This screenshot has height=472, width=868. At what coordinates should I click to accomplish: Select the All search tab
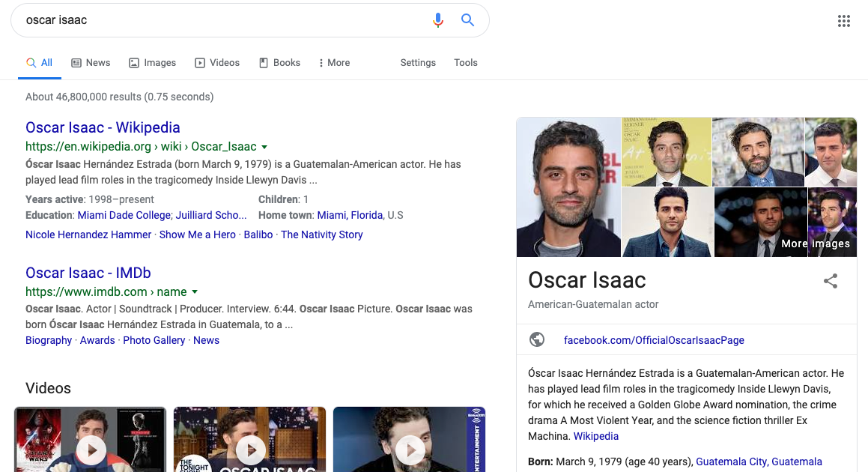click(39, 63)
